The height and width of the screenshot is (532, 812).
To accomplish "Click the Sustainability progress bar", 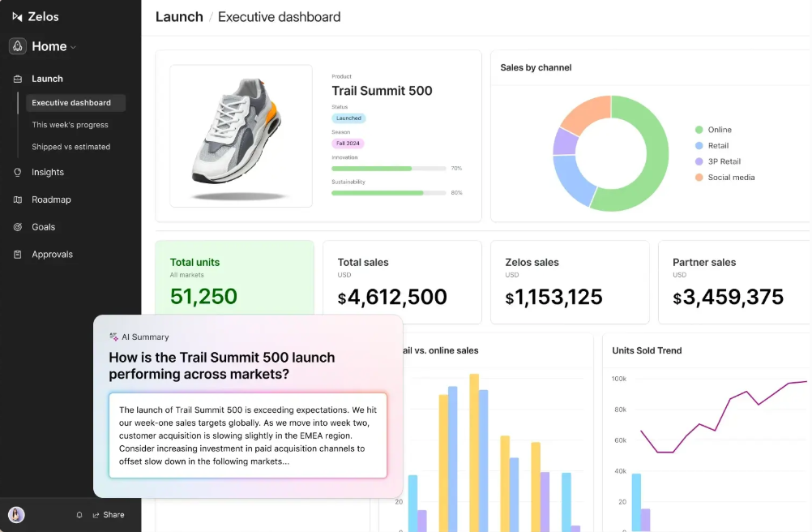I will click(388, 193).
